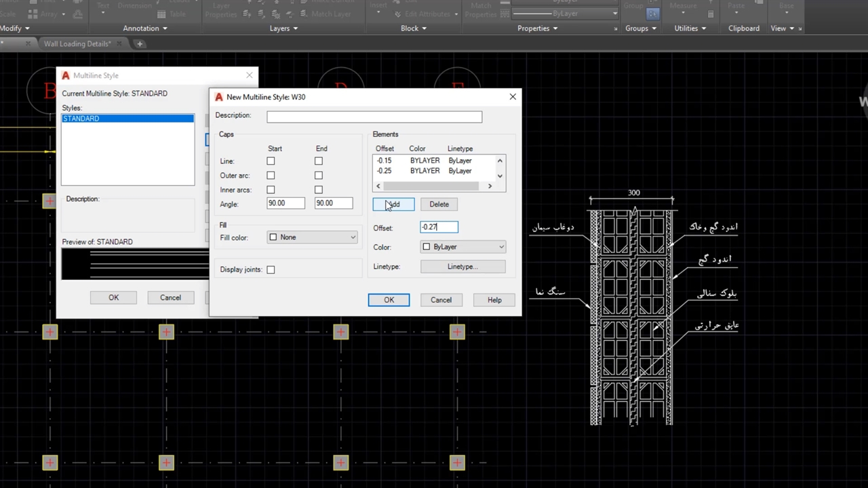Expand the Annotation panel title
The height and width of the screenshot is (488, 868).
(144, 28)
